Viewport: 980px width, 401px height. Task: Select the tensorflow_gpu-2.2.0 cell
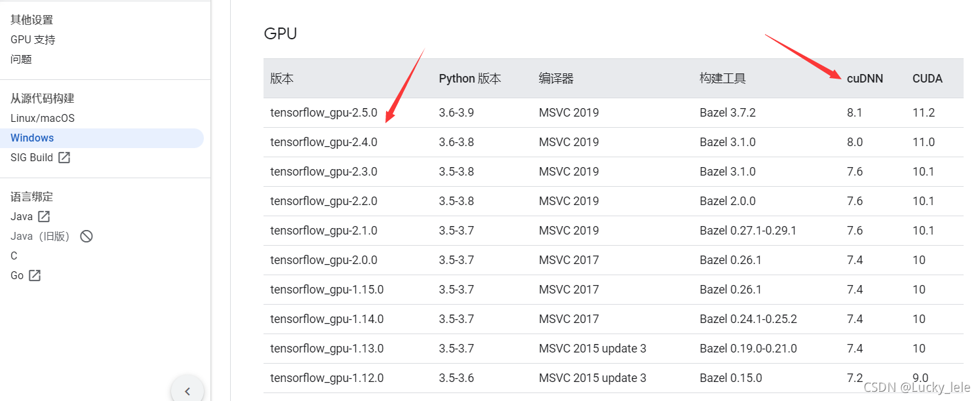pos(324,201)
